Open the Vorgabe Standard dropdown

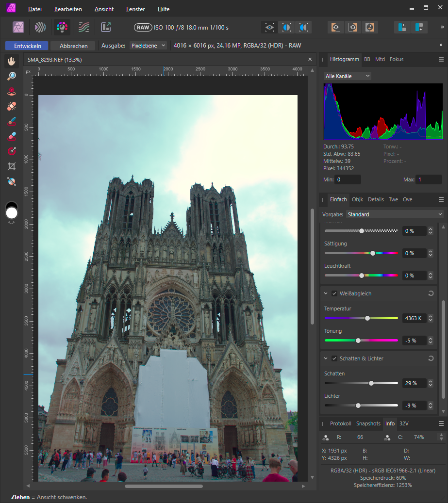pyautogui.click(x=395, y=214)
